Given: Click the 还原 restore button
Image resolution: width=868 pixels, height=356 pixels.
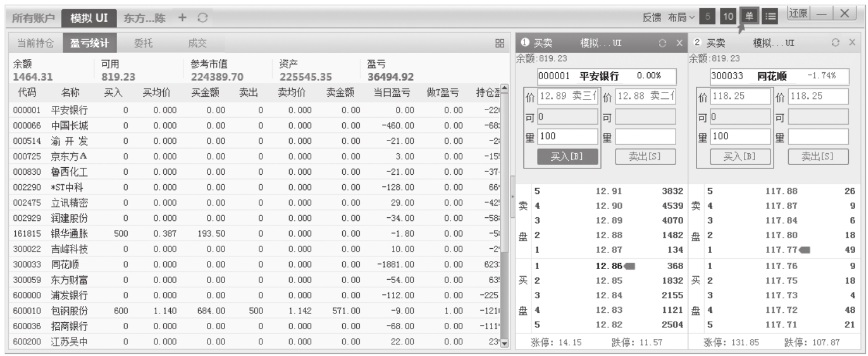Looking at the screenshot, I should point(799,13).
